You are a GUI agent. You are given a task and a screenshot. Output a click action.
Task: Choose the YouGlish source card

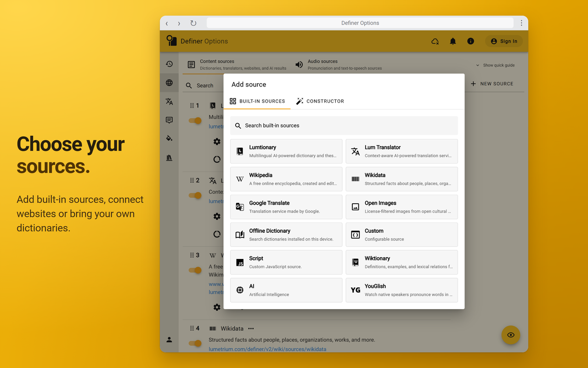click(402, 290)
